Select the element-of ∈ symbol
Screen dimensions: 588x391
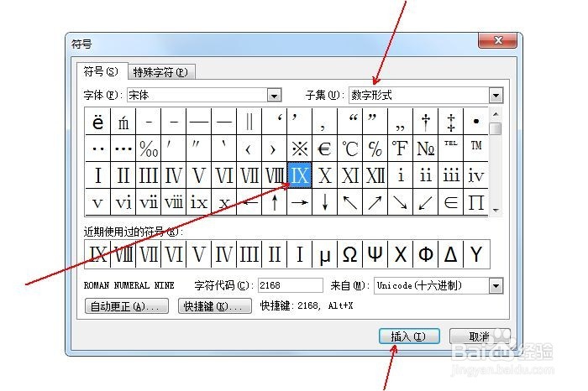point(451,202)
